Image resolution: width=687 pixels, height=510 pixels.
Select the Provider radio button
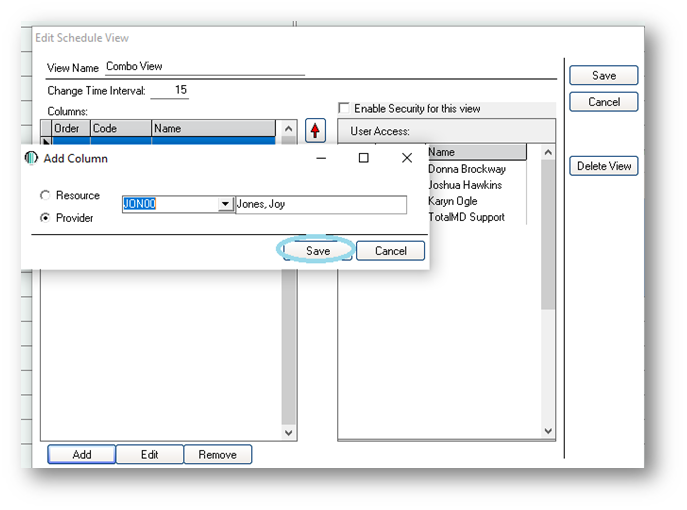(x=45, y=217)
